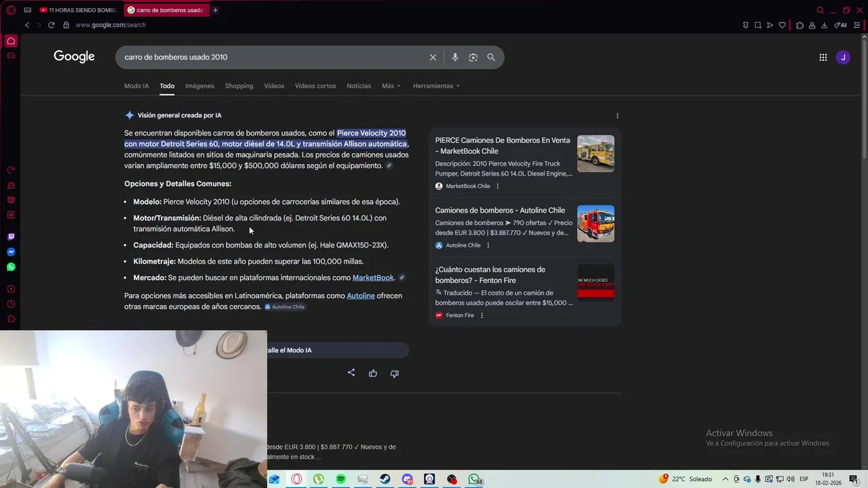Open Messenger in the Opera sidebar
The width and height of the screenshot is (868, 488).
pos(11,252)
